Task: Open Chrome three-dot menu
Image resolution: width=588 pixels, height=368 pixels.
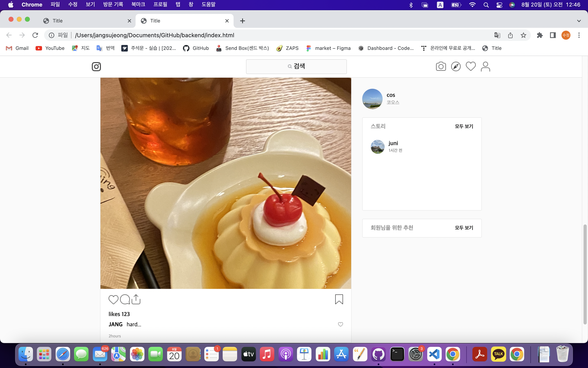Action: tap(579, 35)
